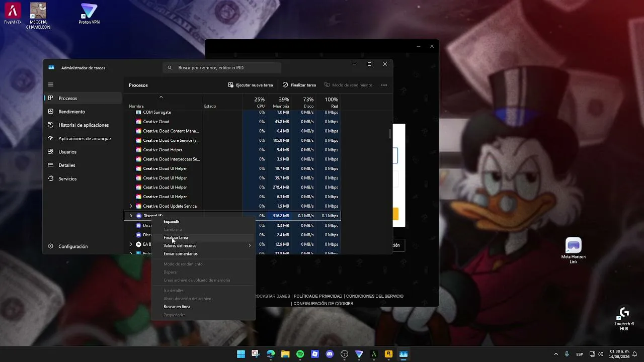
Task: Select the Procesos page in the sidebar
Action: [x=83, y=98]
